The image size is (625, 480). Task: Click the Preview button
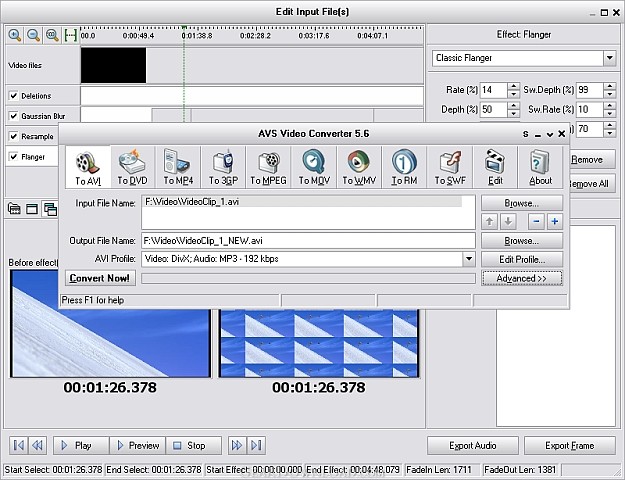[x=138, y=445]
